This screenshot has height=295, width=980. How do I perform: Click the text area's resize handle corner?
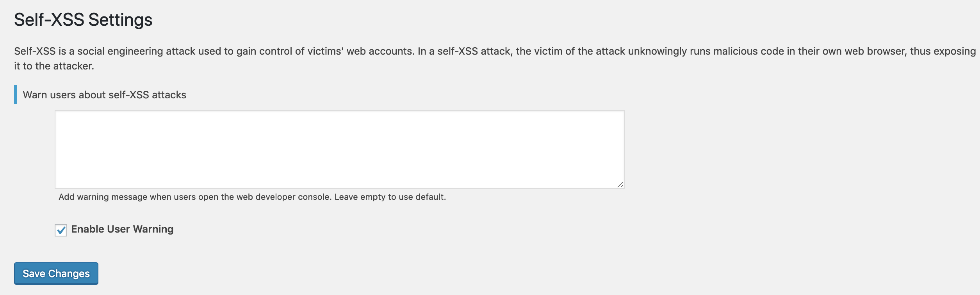click(620, 185)
